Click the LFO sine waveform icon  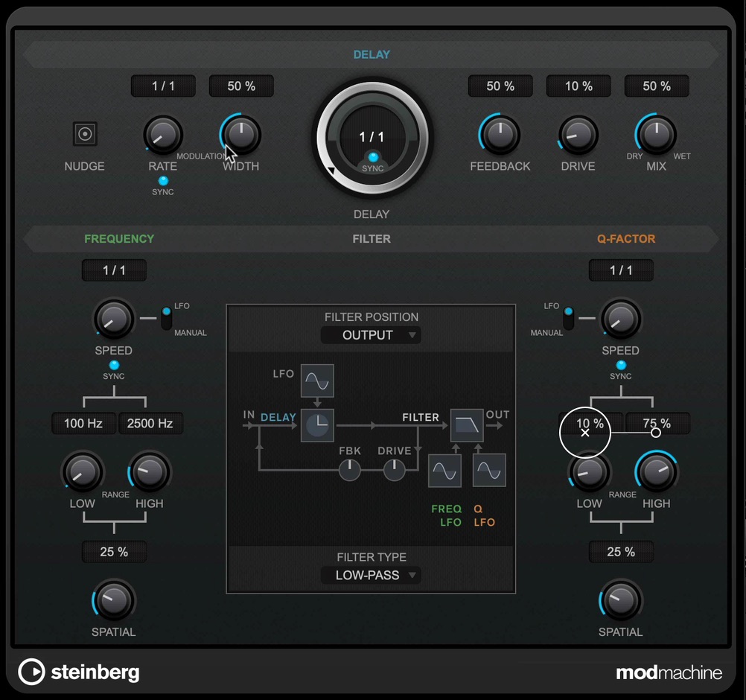tap(317, 381)
